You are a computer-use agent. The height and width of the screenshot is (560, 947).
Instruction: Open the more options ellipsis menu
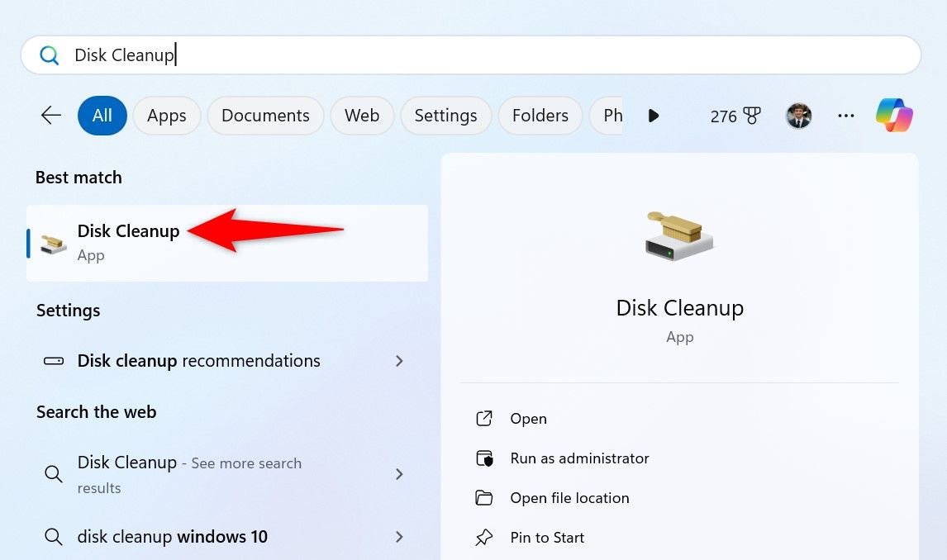(x=846, y=116)
